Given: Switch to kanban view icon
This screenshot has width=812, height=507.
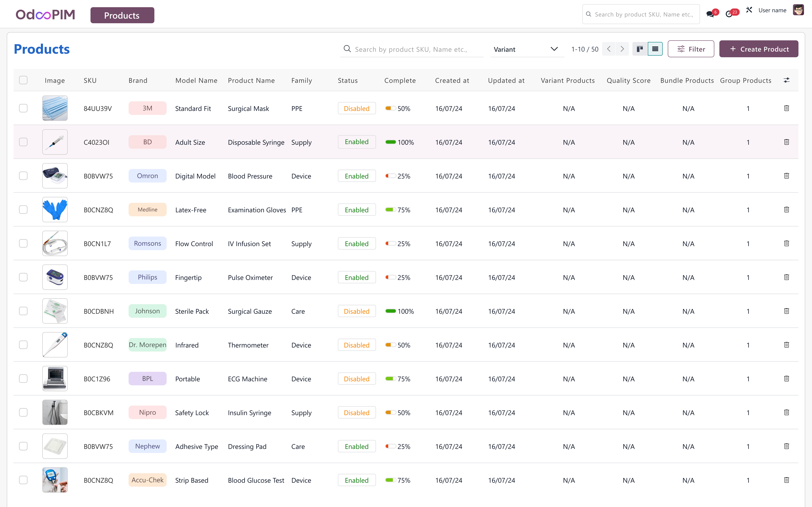Looking at the screenshot, I should click(x=640, y=49).
